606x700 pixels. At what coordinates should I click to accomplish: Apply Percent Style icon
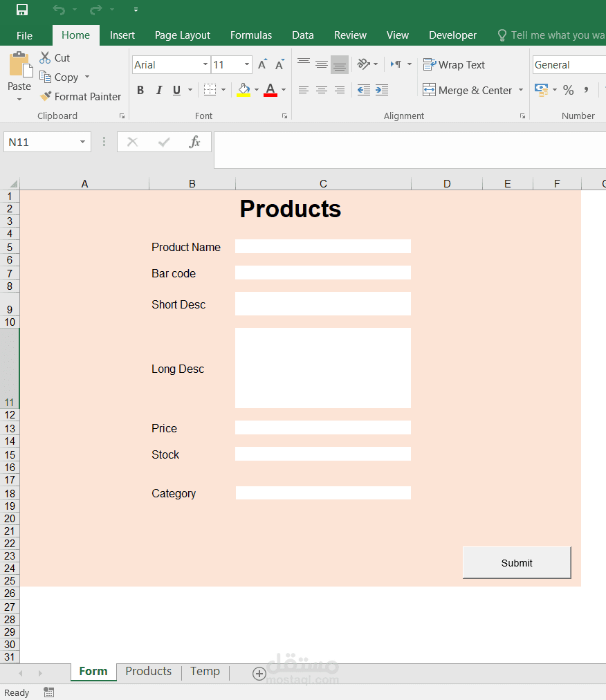coord(568,90)
